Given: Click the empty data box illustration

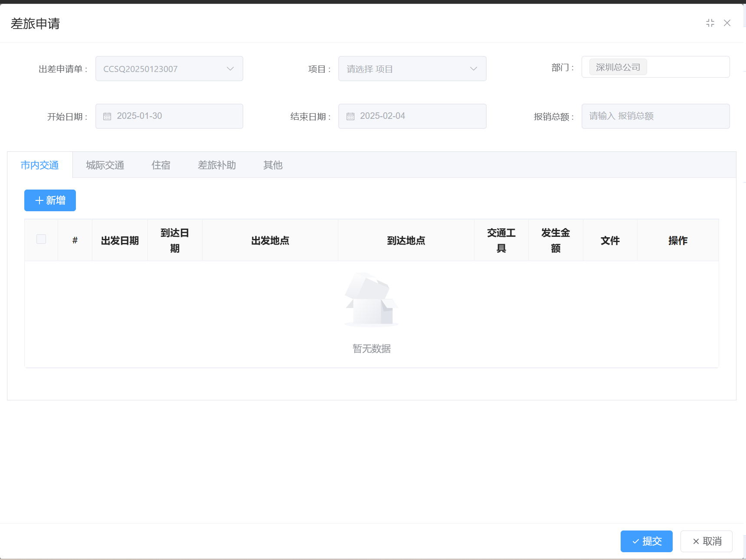Looking at the screenshot, I should pyautogui.click(x=371, y=299).
